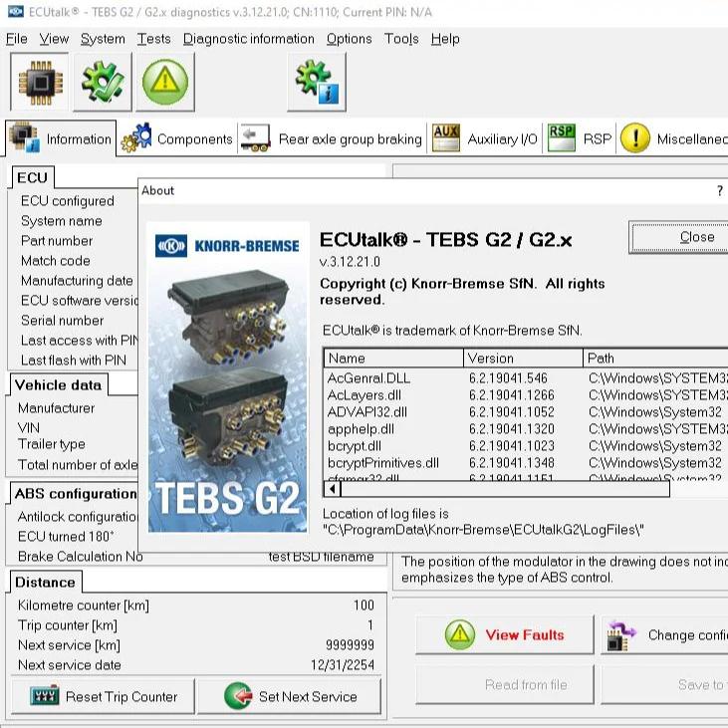The height and width of the screenshot is (728, 728).
Task: Click the ECU section header
Action: (x=33, y=178)
